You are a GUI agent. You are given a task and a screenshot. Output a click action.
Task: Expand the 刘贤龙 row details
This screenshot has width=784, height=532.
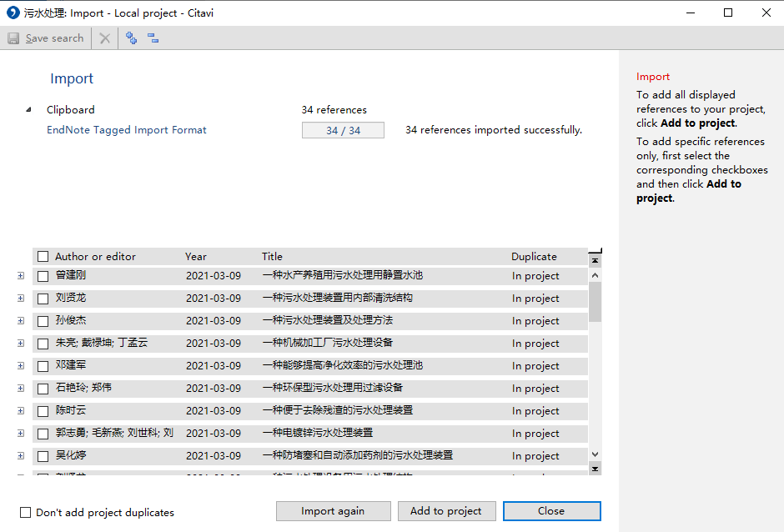[21, 298]
